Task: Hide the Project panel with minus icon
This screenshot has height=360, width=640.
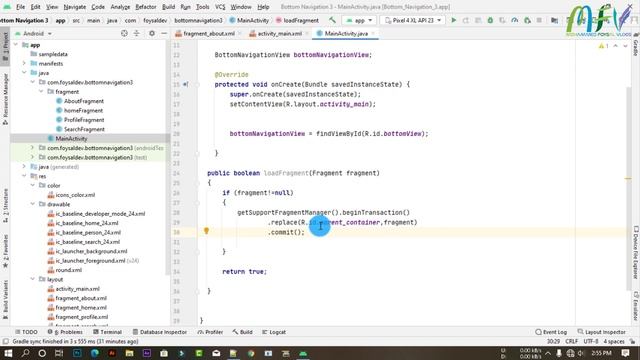Action: tap(164, 33)
